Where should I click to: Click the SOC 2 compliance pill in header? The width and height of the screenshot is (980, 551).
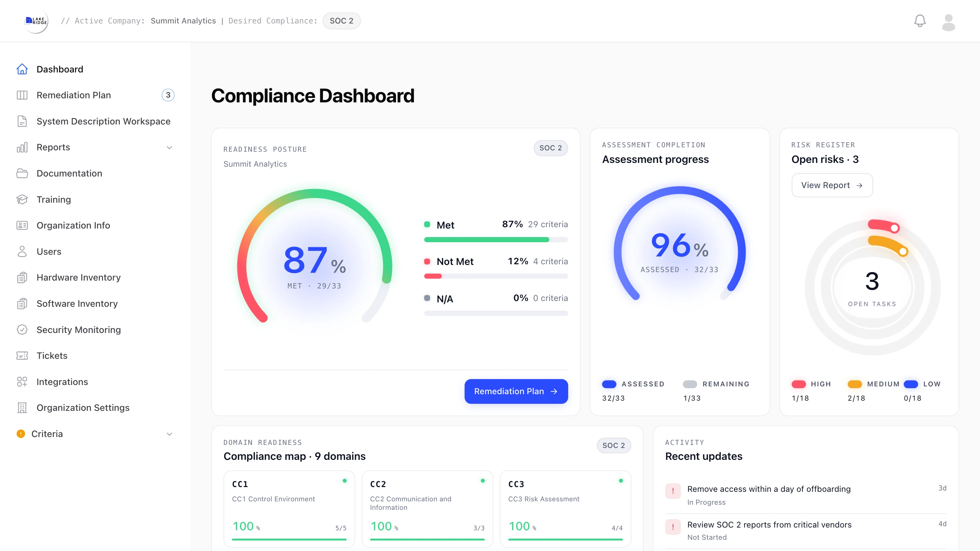point(341,21)
